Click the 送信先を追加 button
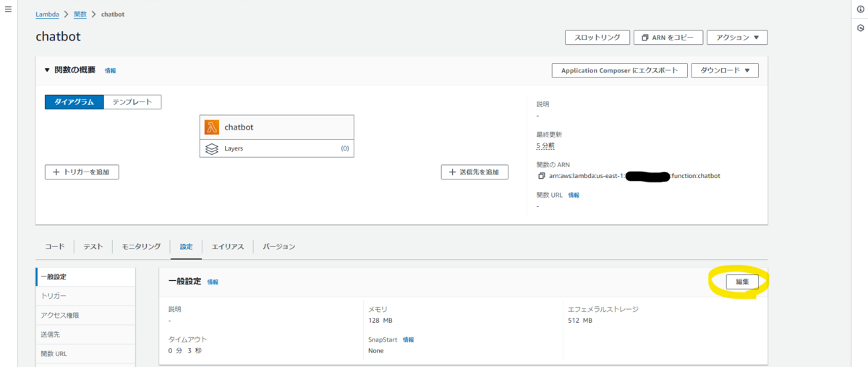The image size is (868, 367). [475, 172]
